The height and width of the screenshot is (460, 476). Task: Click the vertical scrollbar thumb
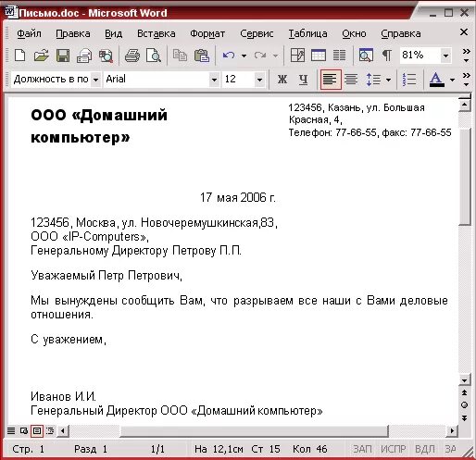point(465,176)
